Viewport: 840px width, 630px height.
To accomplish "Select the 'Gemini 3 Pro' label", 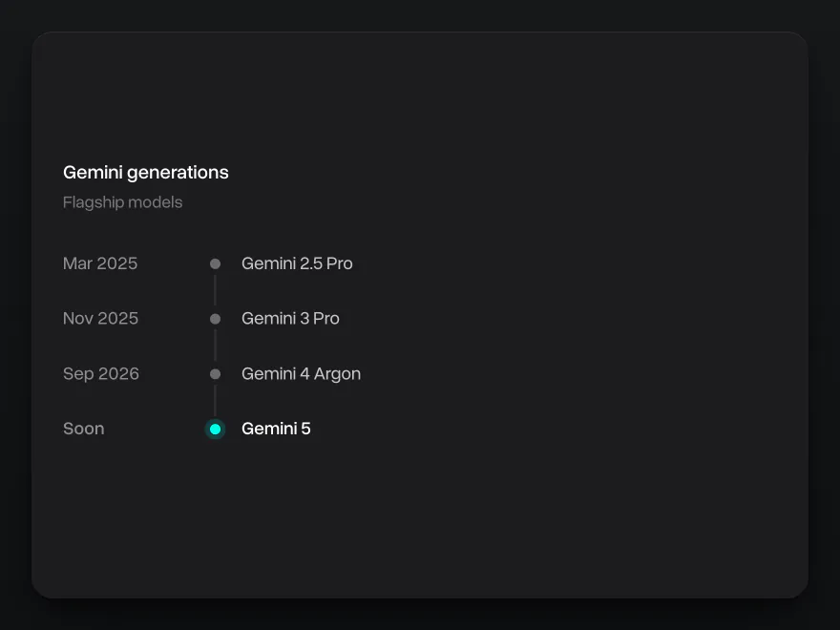I will (290, 319).
